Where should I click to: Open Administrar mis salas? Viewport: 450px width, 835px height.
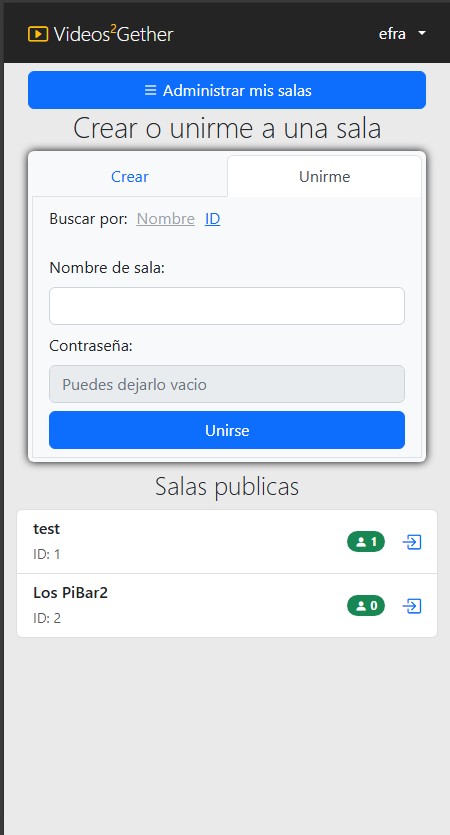point(227,90)
